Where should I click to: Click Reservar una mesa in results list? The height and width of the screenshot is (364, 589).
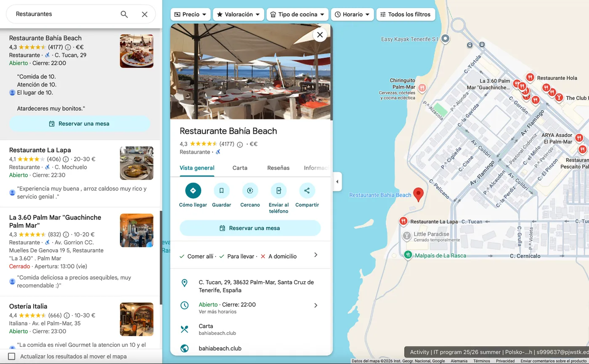point(80,124)
